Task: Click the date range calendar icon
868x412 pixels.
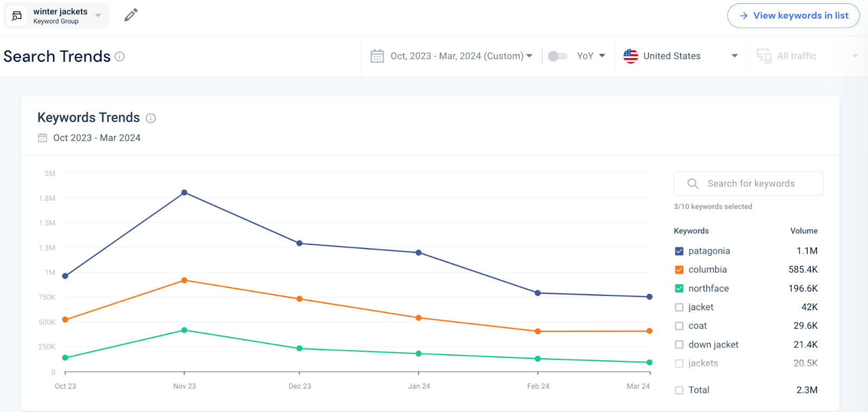Action: pos(377,56)
